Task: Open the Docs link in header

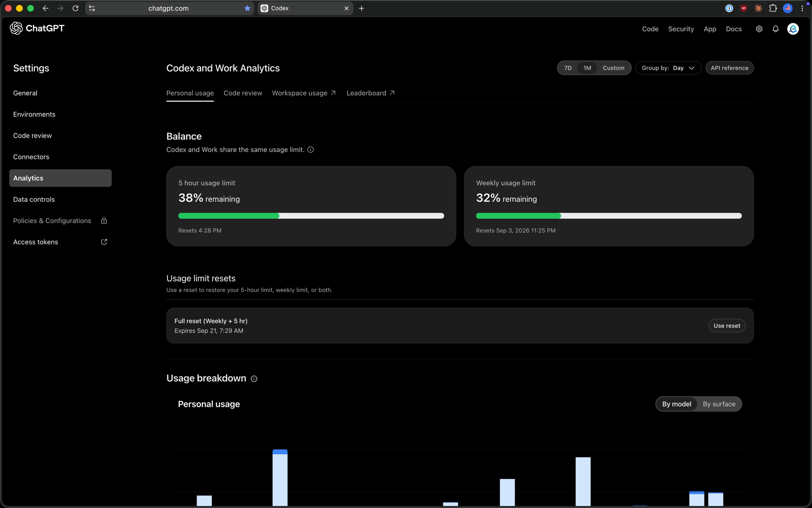Action: click(x=734, y=29)
